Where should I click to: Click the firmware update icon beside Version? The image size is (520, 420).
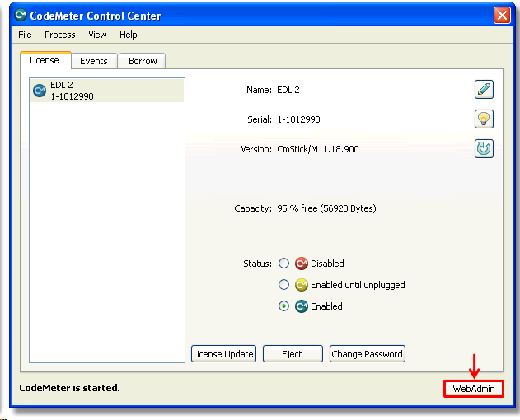pos(484,149)
